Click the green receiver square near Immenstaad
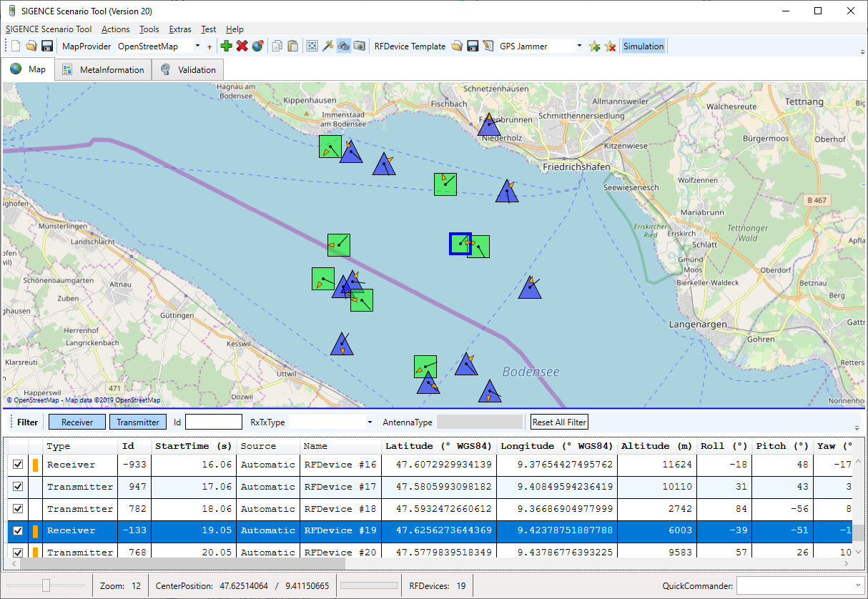The height and width of the screenshot is (599, 868). (x=330, y=147)
